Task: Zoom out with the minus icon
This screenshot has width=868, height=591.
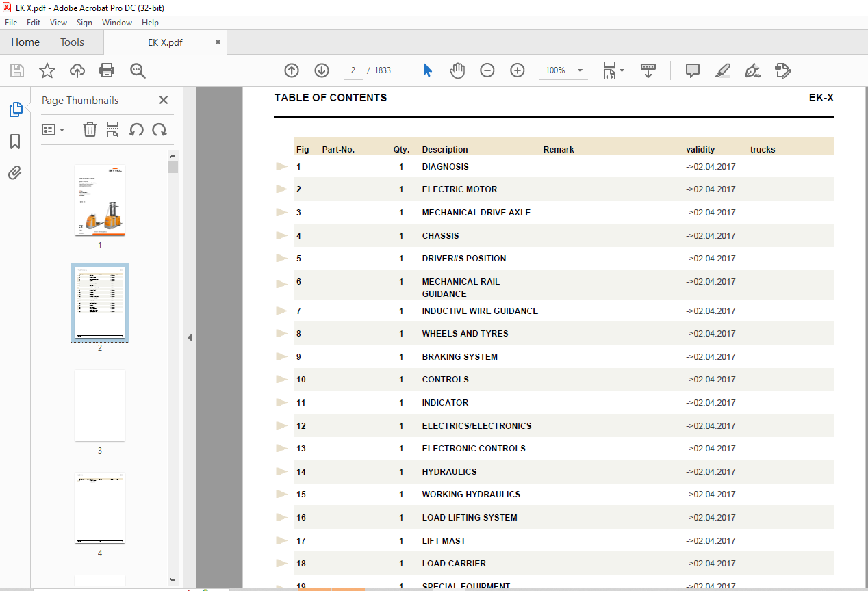Action: tap(487, 70)
